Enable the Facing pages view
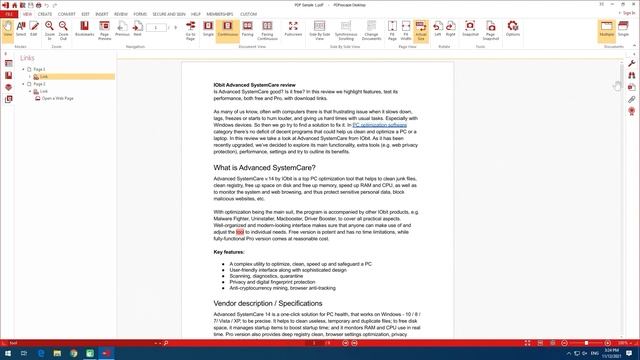 tap(247, 29)
